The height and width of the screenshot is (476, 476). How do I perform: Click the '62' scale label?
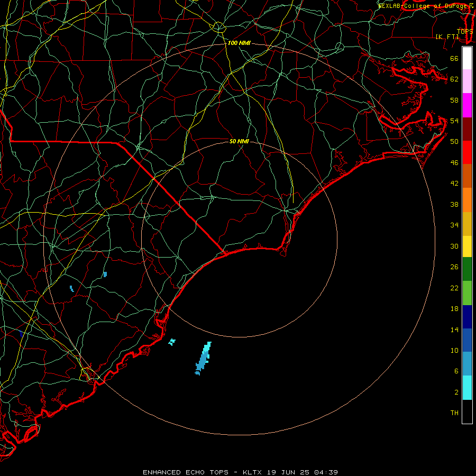pos(454,79)
